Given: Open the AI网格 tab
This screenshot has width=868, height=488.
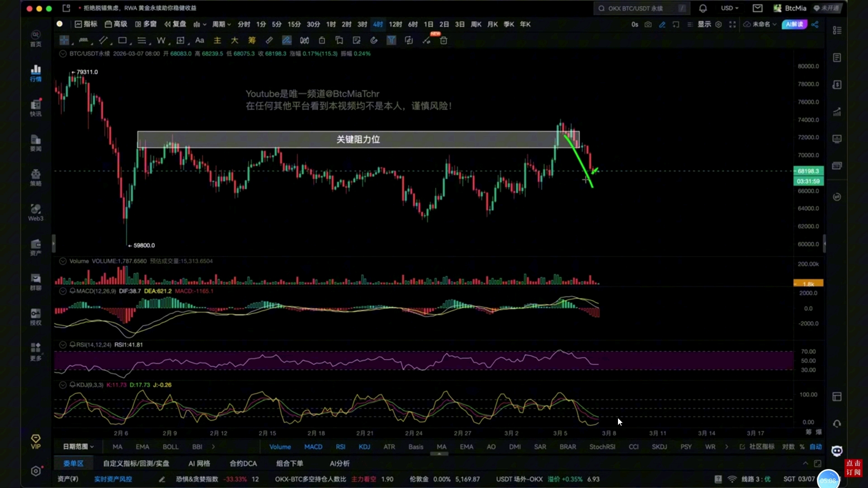Looking at the screenshot, I should (199, 463).
